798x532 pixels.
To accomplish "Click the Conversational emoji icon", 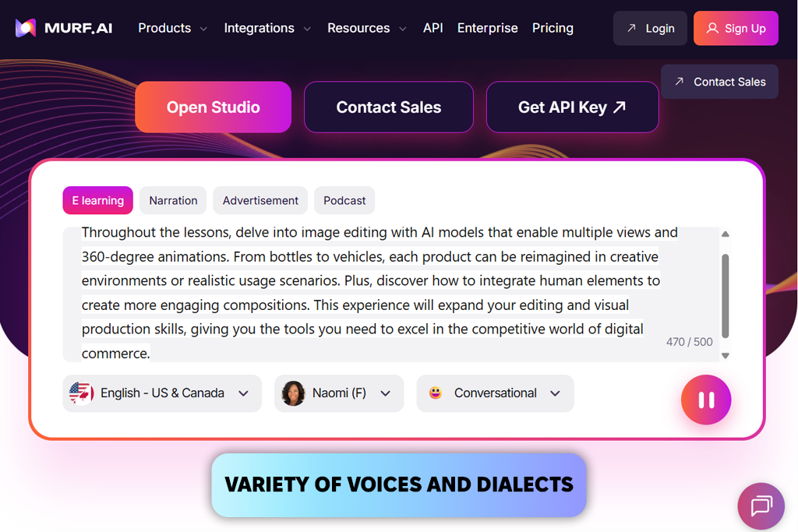I will pyautogui.click(x=436, y=393).
